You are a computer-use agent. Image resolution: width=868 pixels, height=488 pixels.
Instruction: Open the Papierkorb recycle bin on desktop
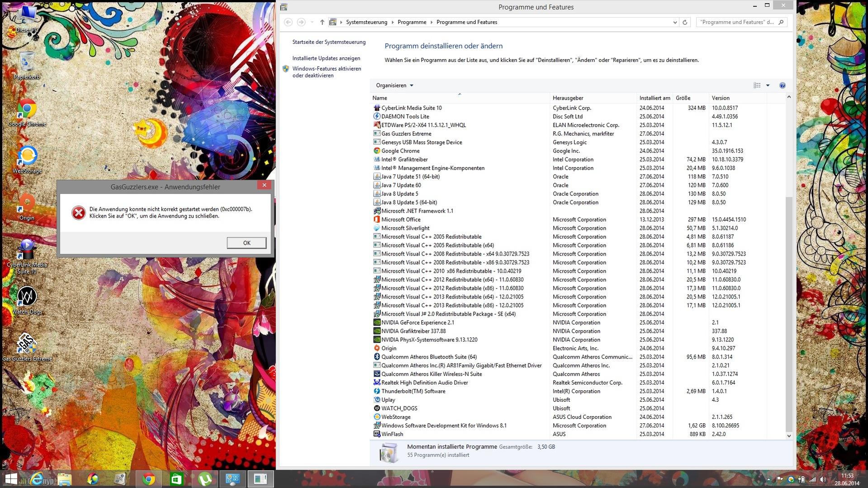coord(27,66)
